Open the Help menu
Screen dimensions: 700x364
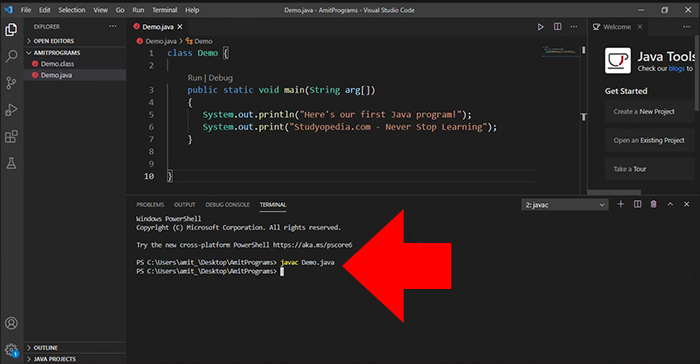(192, 10)
